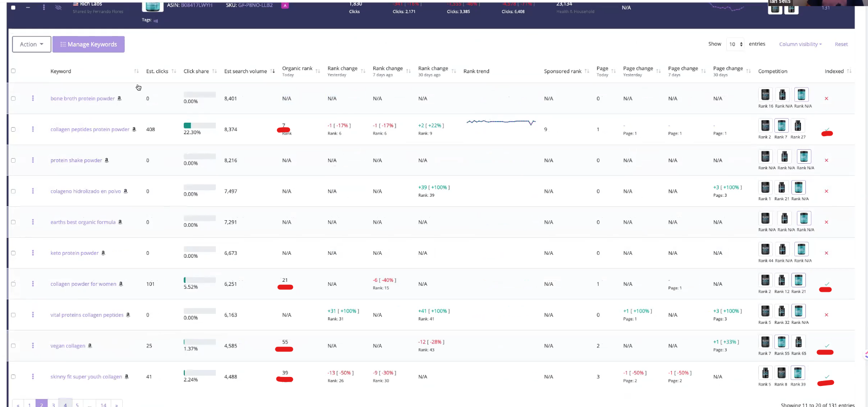Toggle the product checkbox in the dark header bar

coord(14,8)
